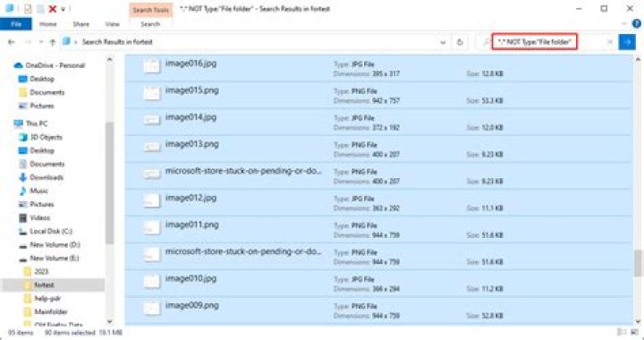Click the thumbnail of image015.png

click(x=151, y=93)
